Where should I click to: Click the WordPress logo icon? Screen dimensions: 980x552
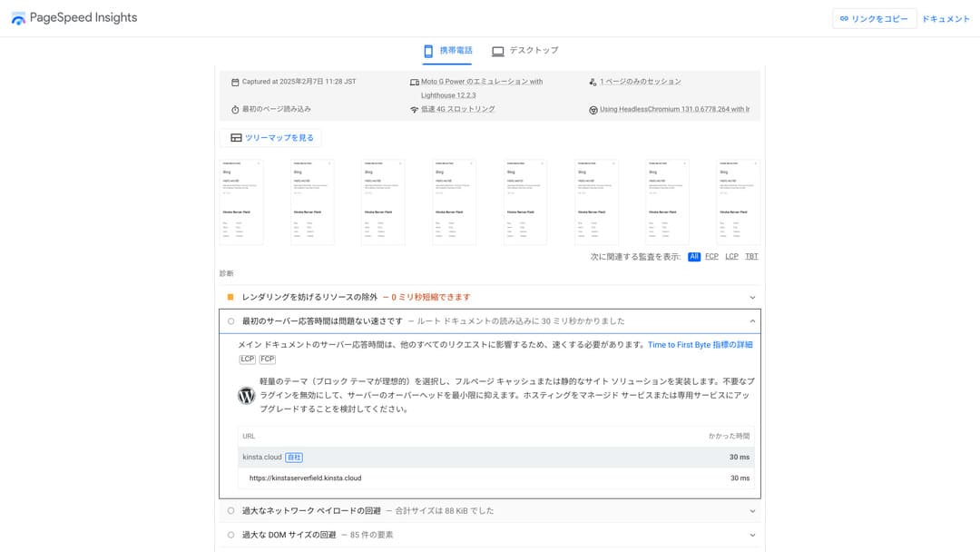click(x=246, y=396)
